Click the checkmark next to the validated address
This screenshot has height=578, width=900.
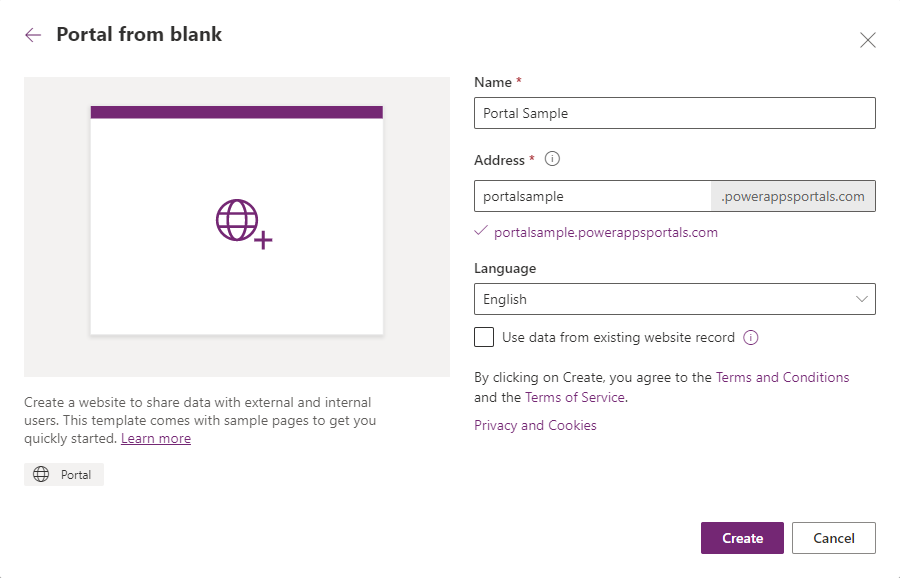(x=481, y=232)
